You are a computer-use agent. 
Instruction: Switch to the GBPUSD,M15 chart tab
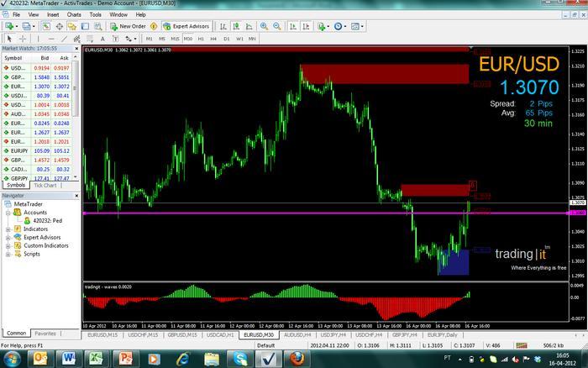[182, 334]
